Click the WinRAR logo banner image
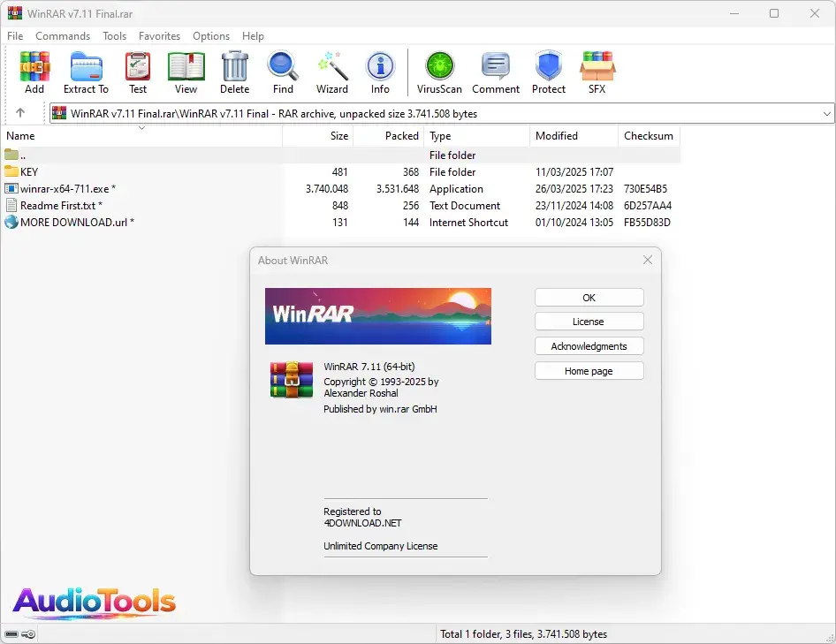 coord(377,315)
